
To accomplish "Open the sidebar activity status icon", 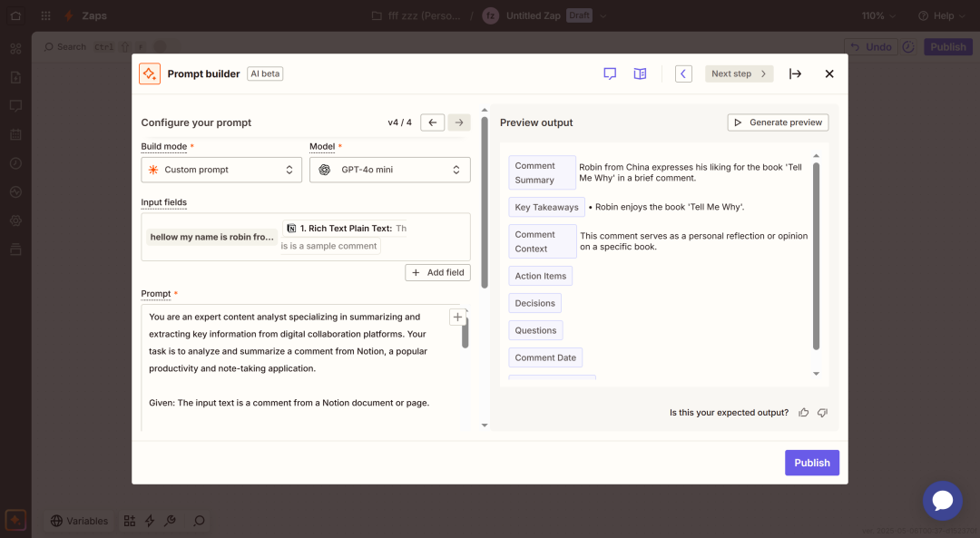I will pyautogui.click(x=15, y=191).
